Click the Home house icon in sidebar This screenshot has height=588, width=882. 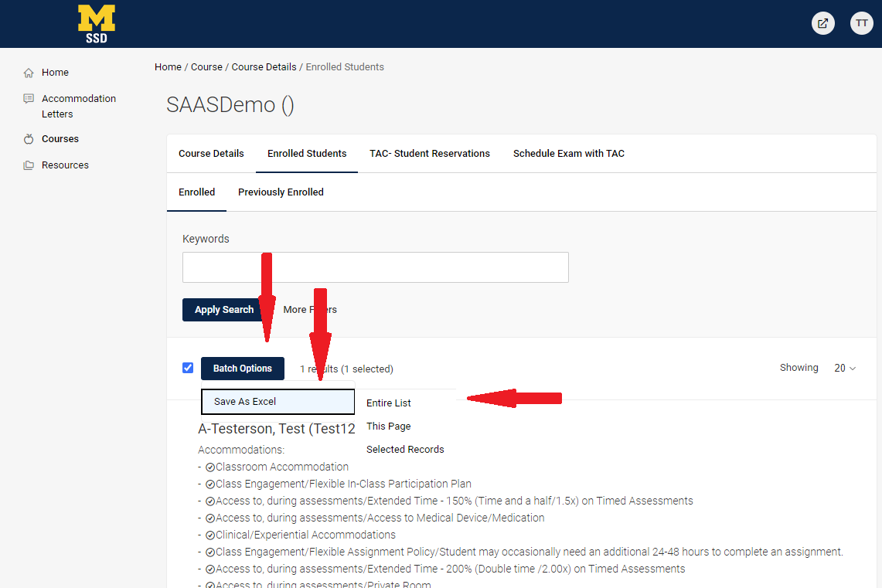point(29,73)
